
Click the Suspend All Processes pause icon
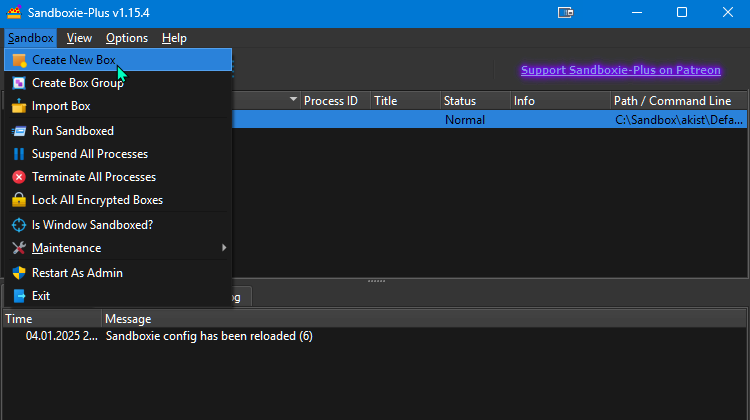[19, 154]
